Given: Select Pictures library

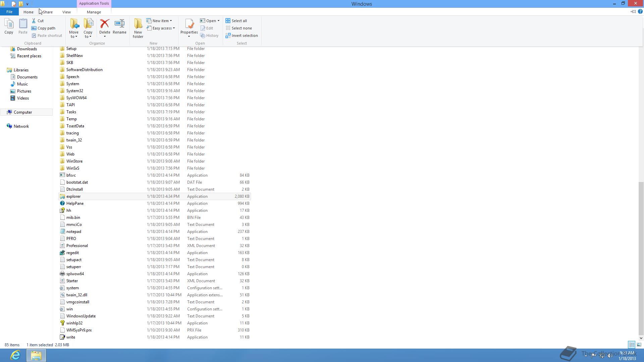Looking at the screenshot, I should point(24,91).
